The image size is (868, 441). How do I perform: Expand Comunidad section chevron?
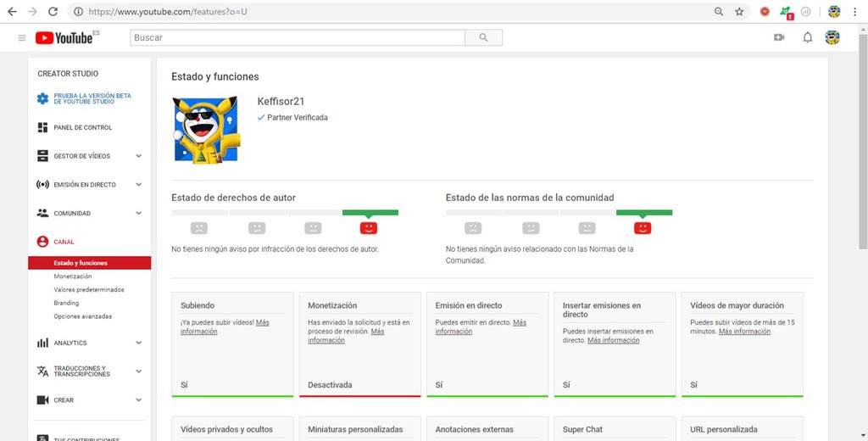pyautogui.click(x=138, y=214)
